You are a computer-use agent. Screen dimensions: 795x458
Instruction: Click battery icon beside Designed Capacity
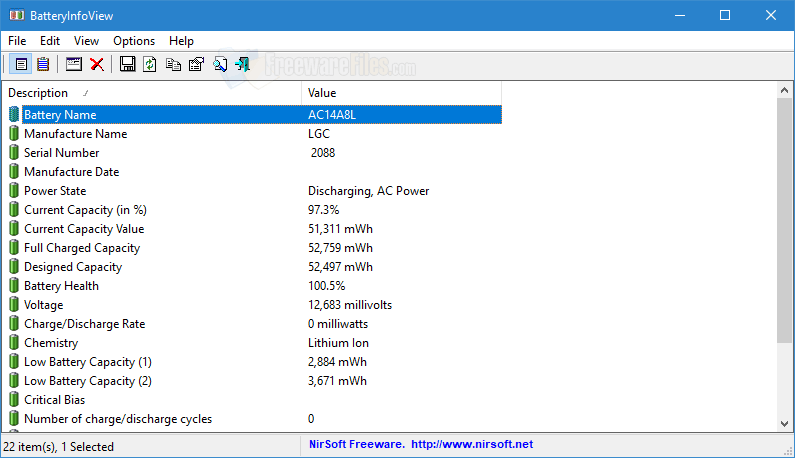click(x=14, y=267)
